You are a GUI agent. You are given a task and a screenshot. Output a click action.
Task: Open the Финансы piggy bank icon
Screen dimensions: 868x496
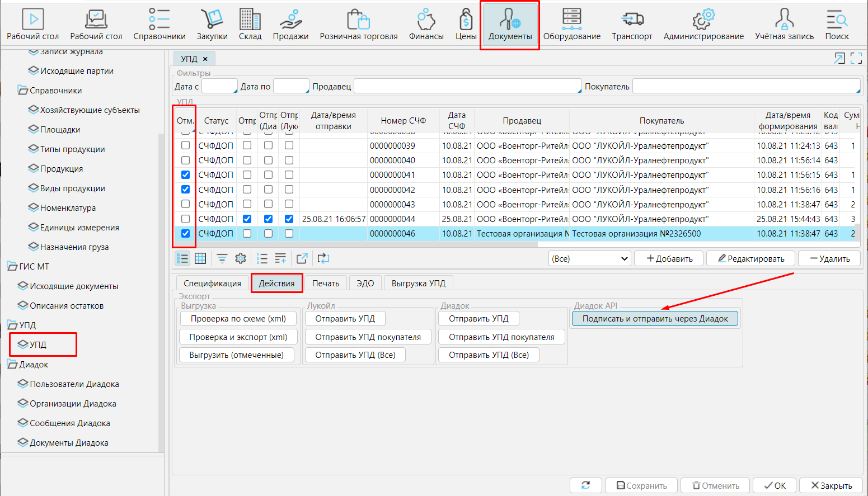(426, 25)
